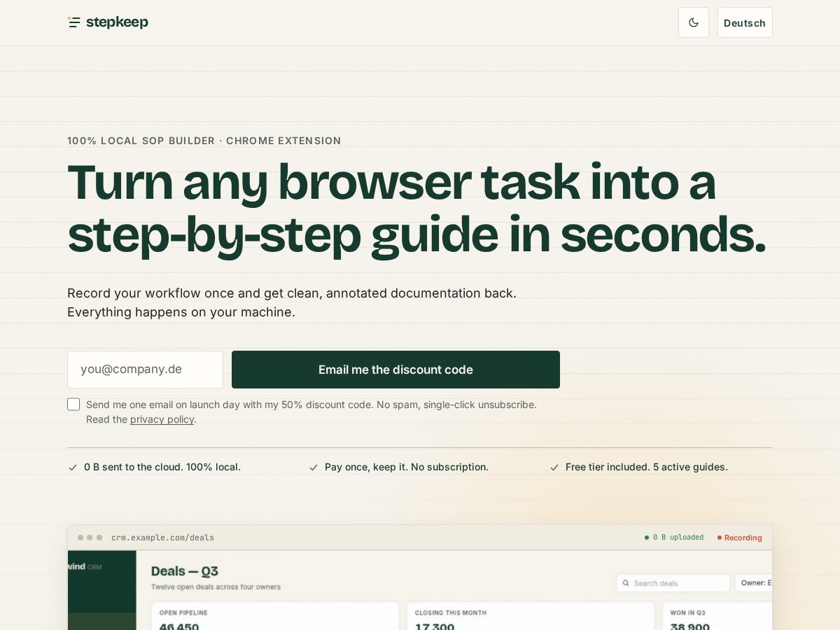Click the Closing This Month card
Viewport: 840px width, 630px height.
point(531,616)
